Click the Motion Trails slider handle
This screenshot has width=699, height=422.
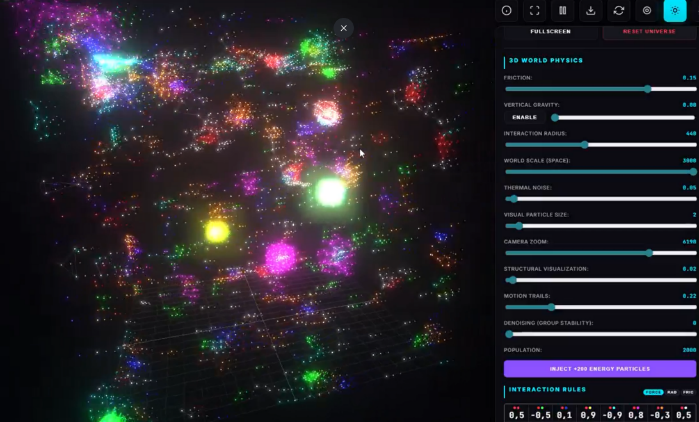tap(550, 307)
